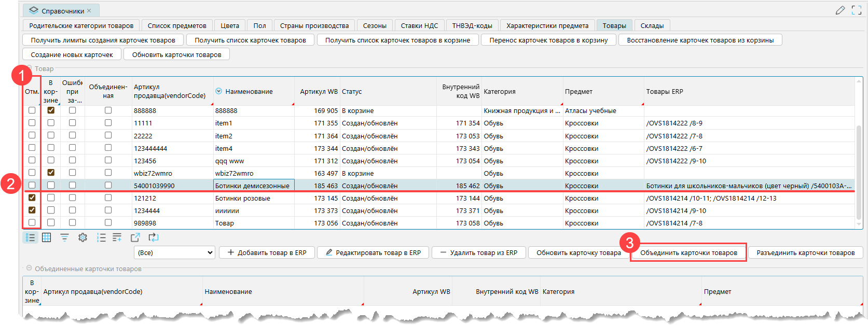Click the pencil edit icon at top right
Screen dimensions: 868x325
click(x=840, y=10)
